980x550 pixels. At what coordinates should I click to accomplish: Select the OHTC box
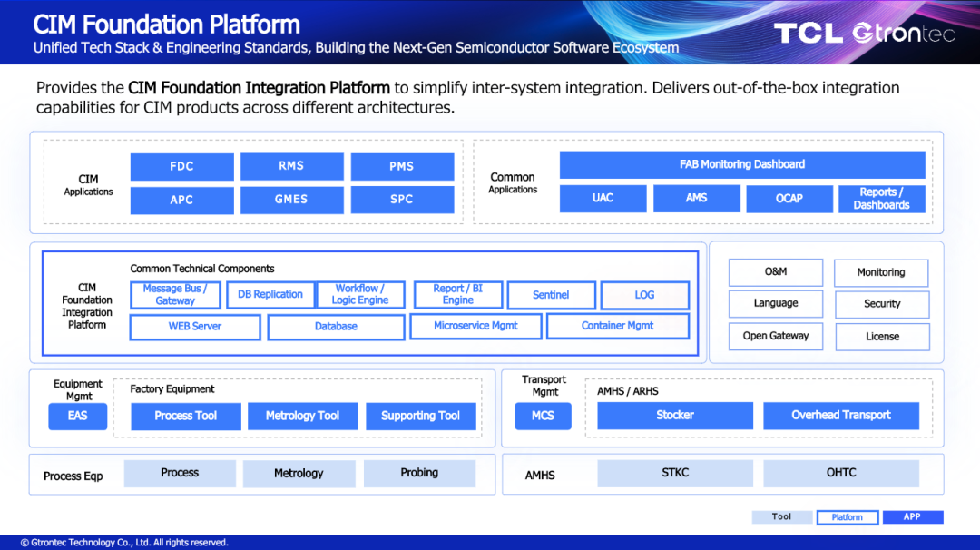click(x=841, y=474)
